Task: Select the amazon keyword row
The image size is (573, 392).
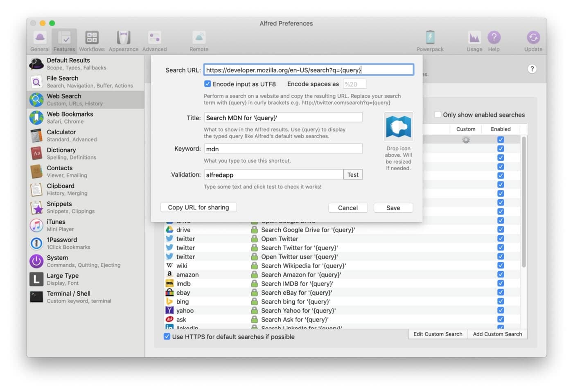Action: 343,275
